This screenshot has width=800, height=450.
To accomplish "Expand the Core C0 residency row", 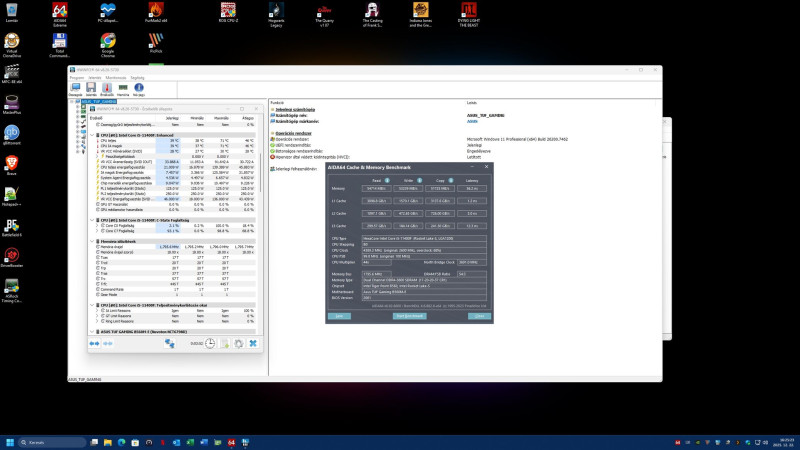I will pyautogui.click(x=97, y=225).
